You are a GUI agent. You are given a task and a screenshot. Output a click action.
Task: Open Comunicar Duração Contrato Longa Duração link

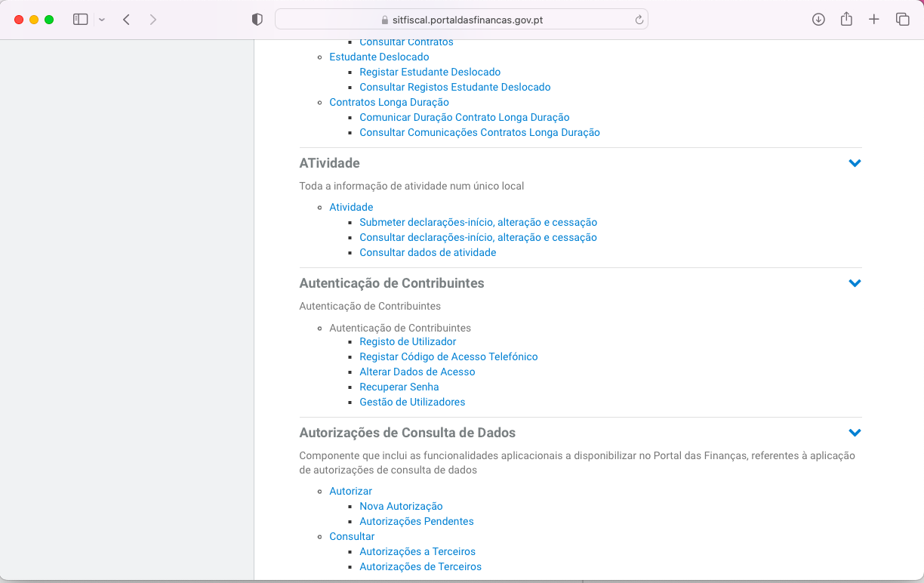[464, 117]
